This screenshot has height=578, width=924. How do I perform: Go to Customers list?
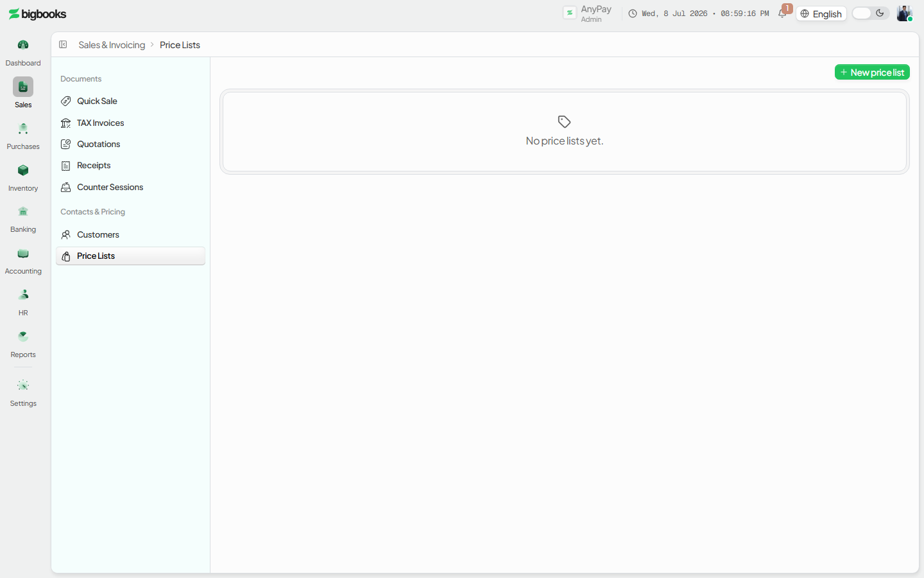click(x=131, y=234)
